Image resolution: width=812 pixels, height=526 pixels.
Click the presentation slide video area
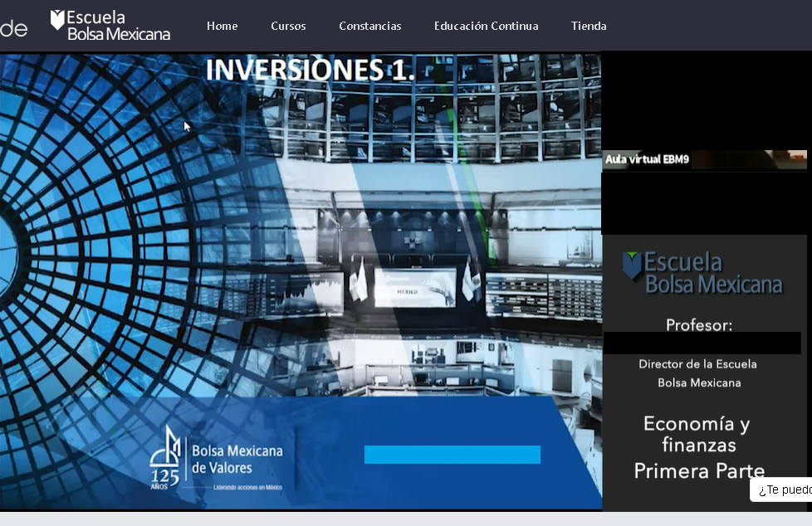tap(301, 280)
